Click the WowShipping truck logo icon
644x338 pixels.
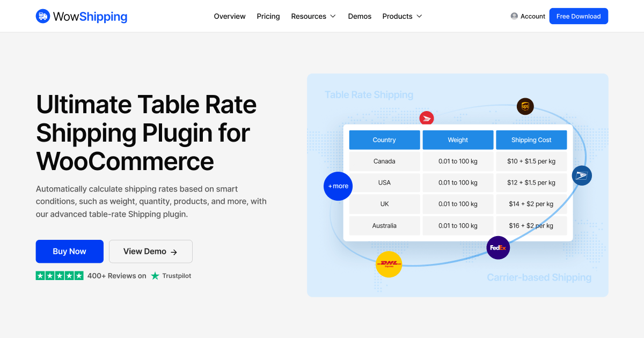click(x=43, y=16)
